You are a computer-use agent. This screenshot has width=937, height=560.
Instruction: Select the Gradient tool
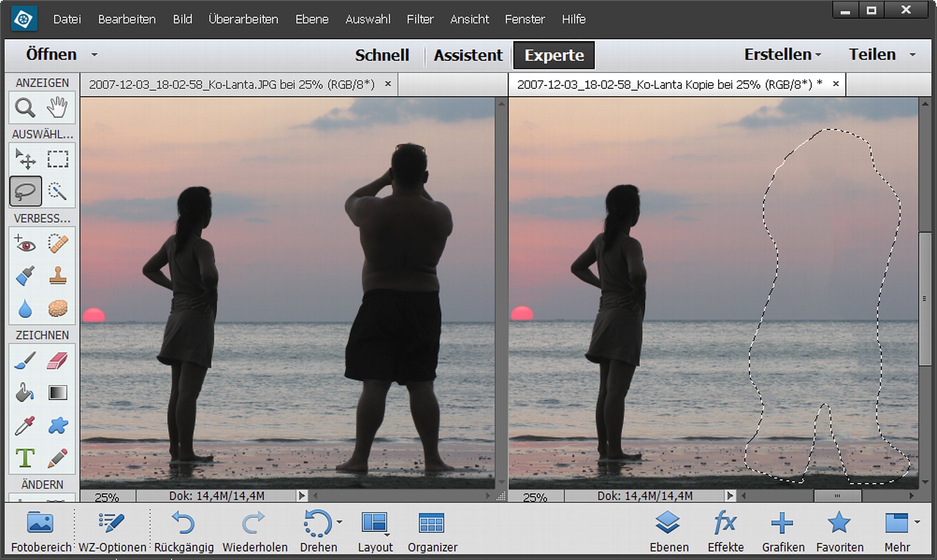coord(57,392)
